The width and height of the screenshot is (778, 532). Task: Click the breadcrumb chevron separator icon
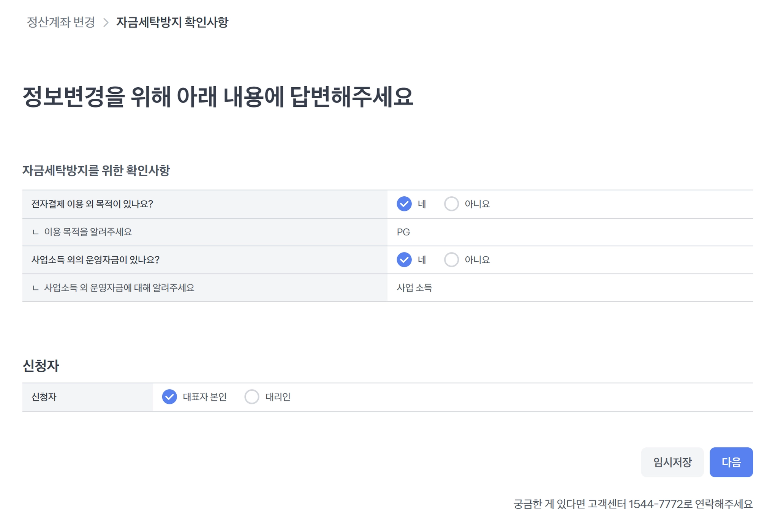pyautogui.click(x=106, y=22)
